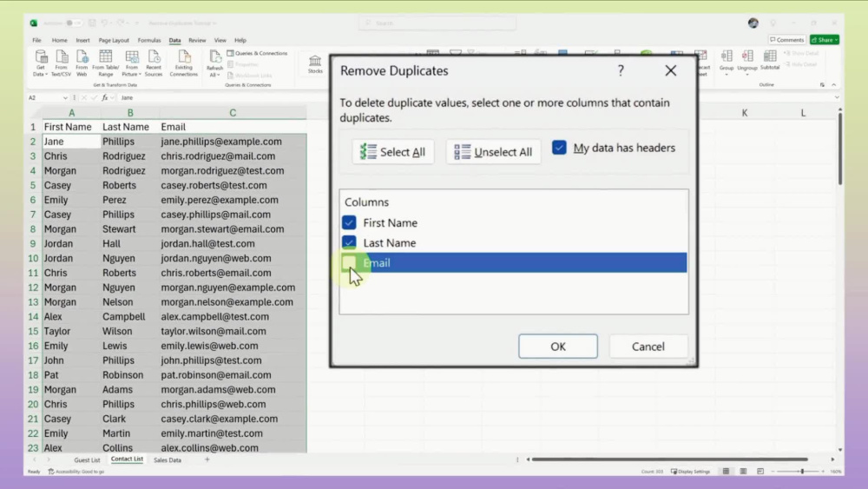Toggle the AutoSave switch
The image size is (868, 489).
coord(73,23)
